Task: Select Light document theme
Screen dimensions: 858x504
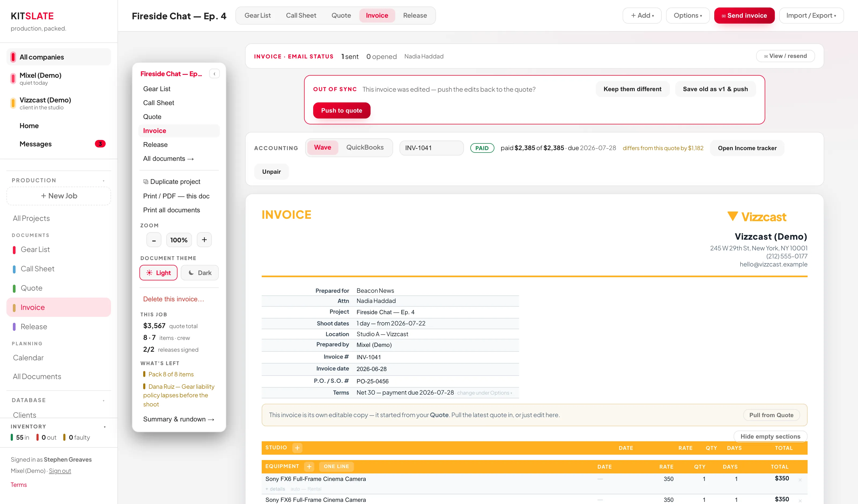Action: 158,272
